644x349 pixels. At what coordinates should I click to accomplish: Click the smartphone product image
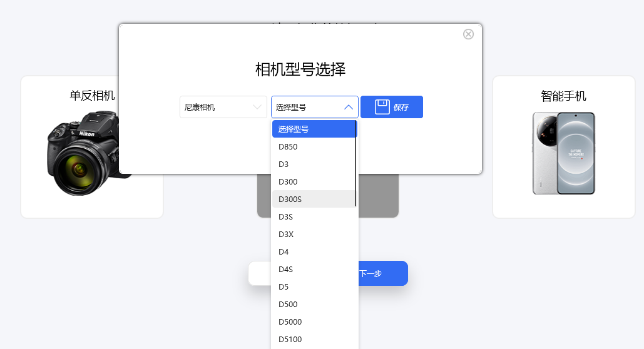pos(564,153)
